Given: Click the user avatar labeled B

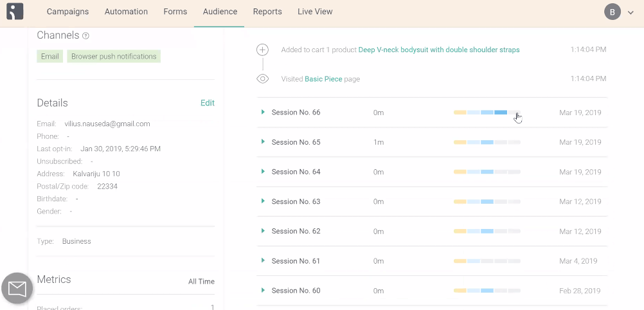Looking at the screenshot, I should (613, 12).
